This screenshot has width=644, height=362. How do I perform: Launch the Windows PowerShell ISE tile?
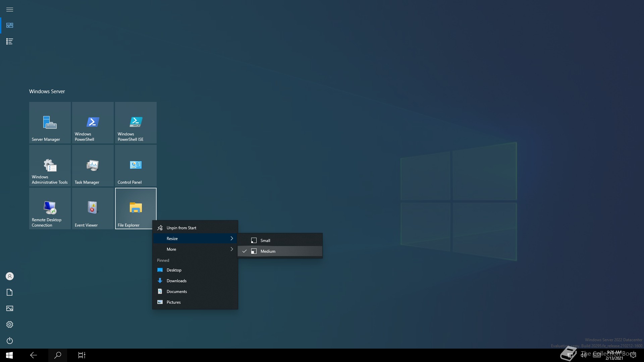pos(136,123)
